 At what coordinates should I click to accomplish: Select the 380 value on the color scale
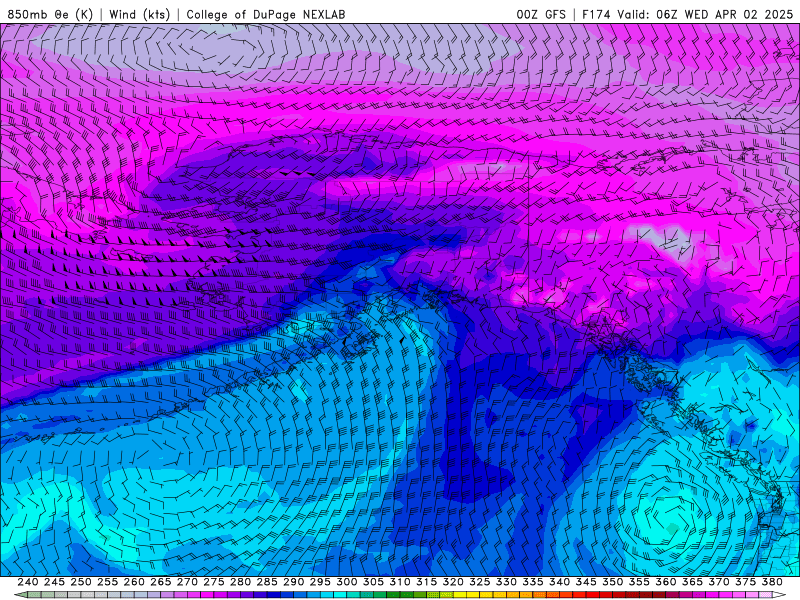point(772,582)
